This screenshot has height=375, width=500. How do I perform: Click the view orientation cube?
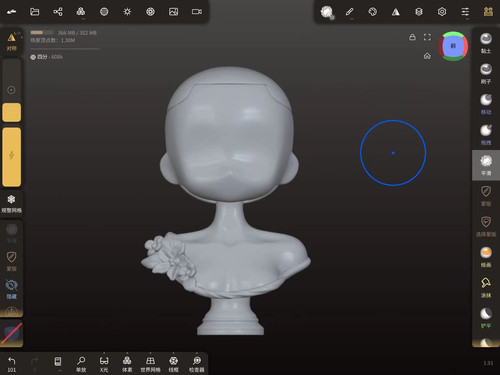(453, 46)
